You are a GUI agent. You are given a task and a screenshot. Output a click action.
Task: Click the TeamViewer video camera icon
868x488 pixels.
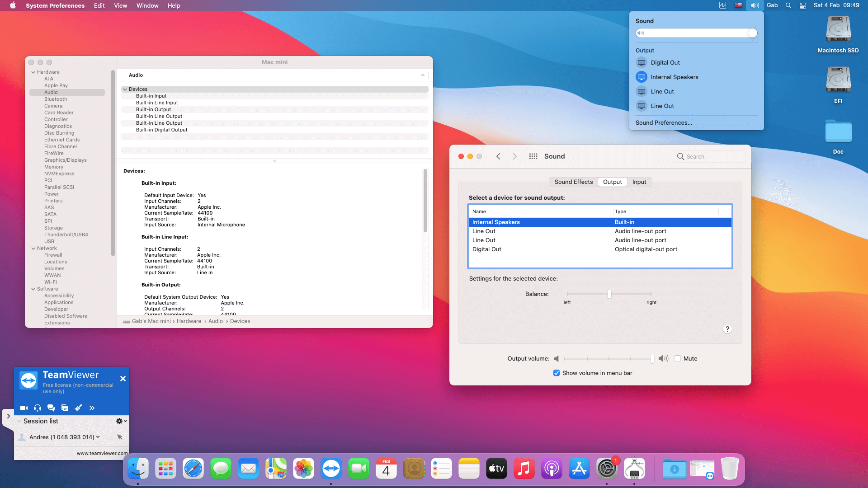24,408
